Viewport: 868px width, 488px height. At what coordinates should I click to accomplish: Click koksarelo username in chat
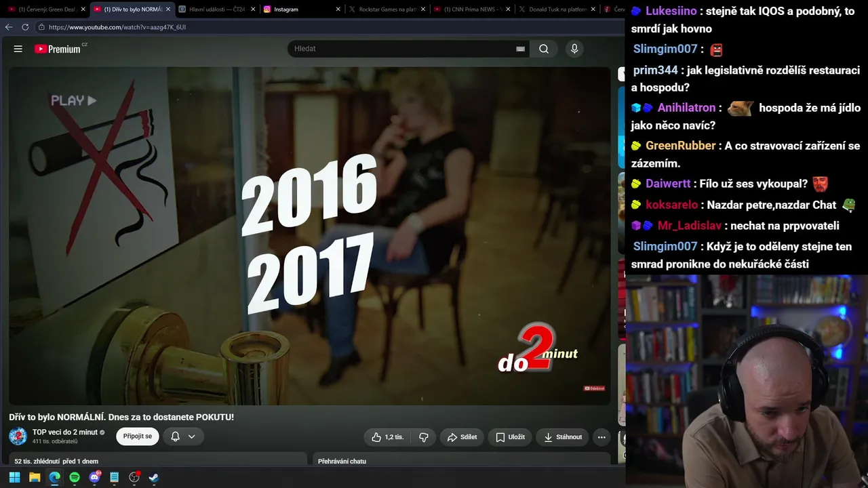pos(671,205)
